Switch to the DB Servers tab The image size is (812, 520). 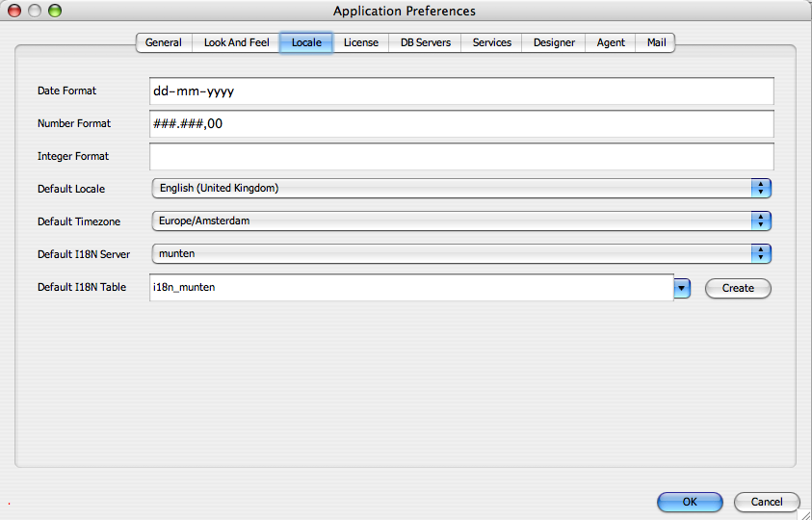point(425,42)
